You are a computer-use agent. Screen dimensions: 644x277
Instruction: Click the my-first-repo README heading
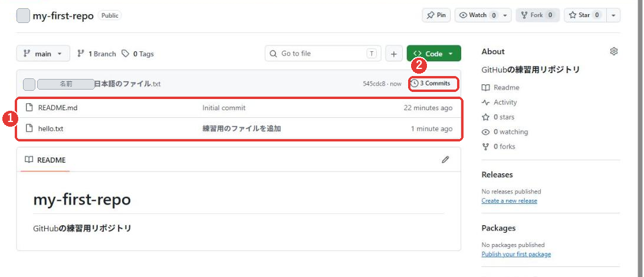coord(82,199)
